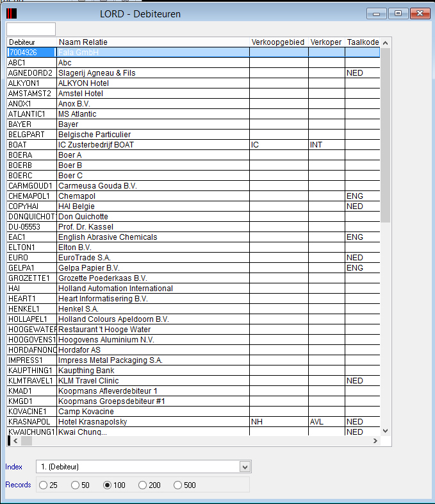Select Restaurant 't Hooge Water row
This screenshot has width=435, height=504.
pos(193,330)
